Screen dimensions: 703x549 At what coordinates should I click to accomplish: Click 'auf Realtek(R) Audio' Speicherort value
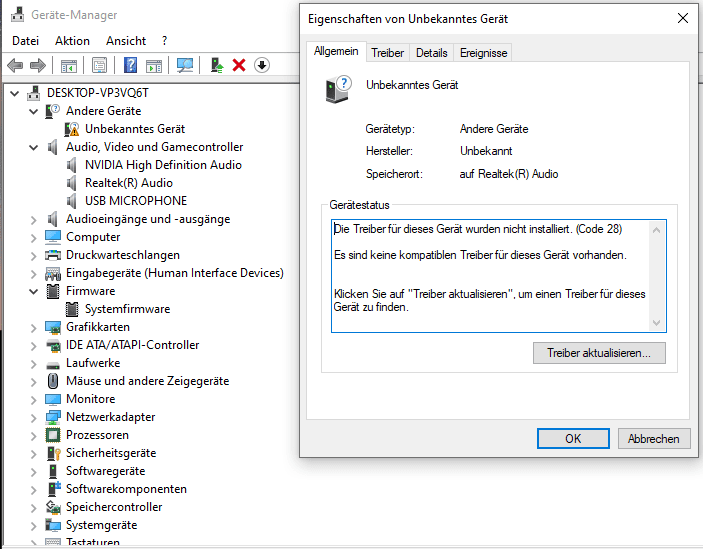(x=508, y=174)
